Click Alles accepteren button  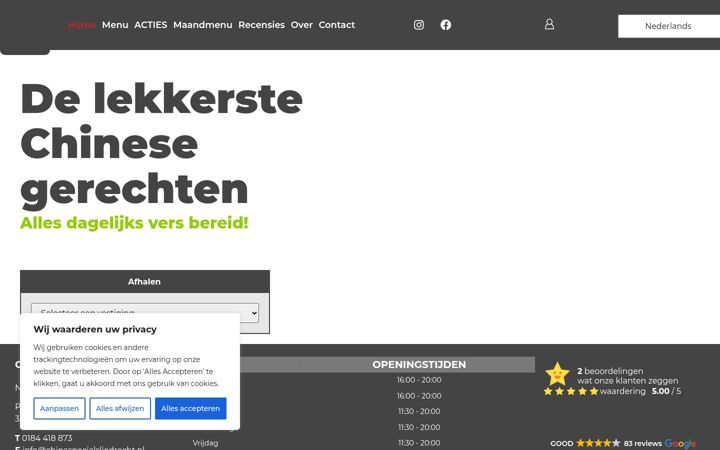point(191,408)
